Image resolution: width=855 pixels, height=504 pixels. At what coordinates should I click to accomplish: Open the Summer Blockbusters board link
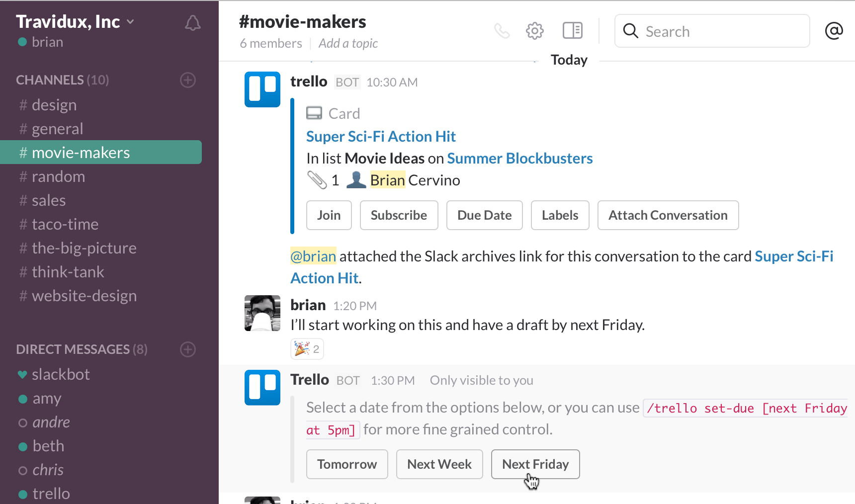coord(520,158)
